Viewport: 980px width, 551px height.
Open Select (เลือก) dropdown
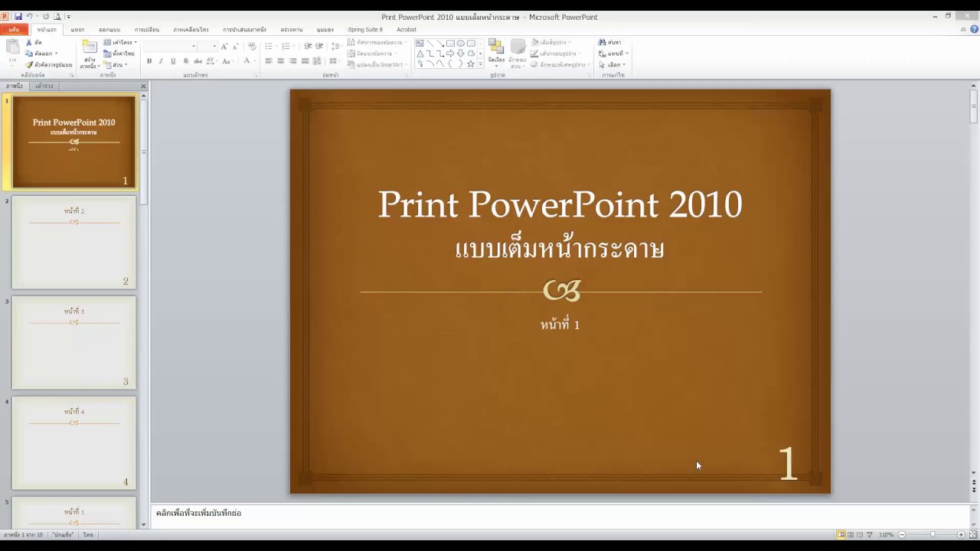tap(612, 64)
